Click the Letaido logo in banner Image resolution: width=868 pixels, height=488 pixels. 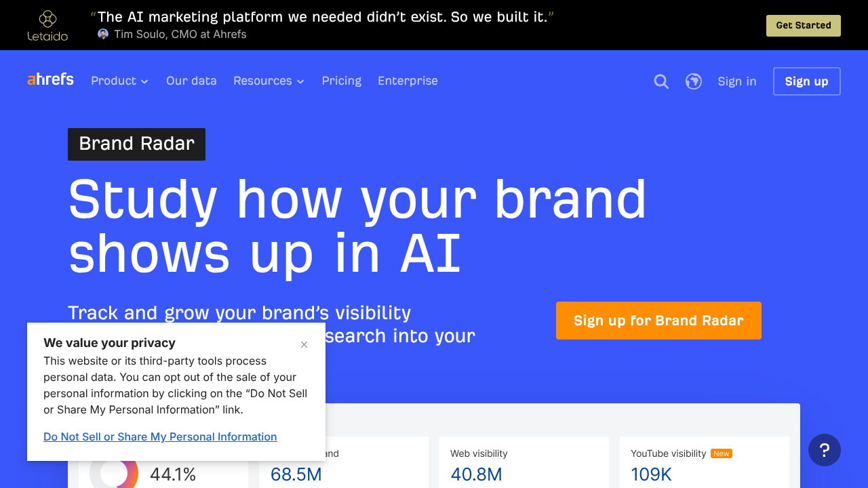coord(47,26)
